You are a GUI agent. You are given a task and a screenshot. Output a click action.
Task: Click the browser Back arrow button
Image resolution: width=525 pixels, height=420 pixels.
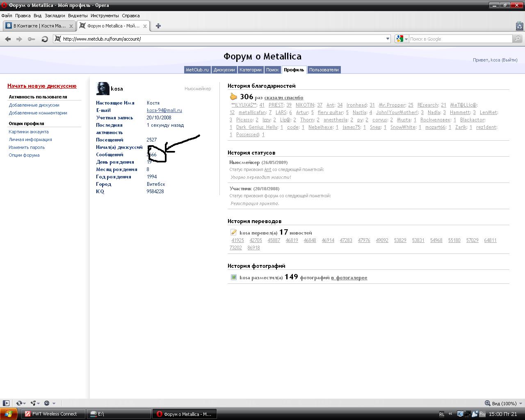coord(8,39)
